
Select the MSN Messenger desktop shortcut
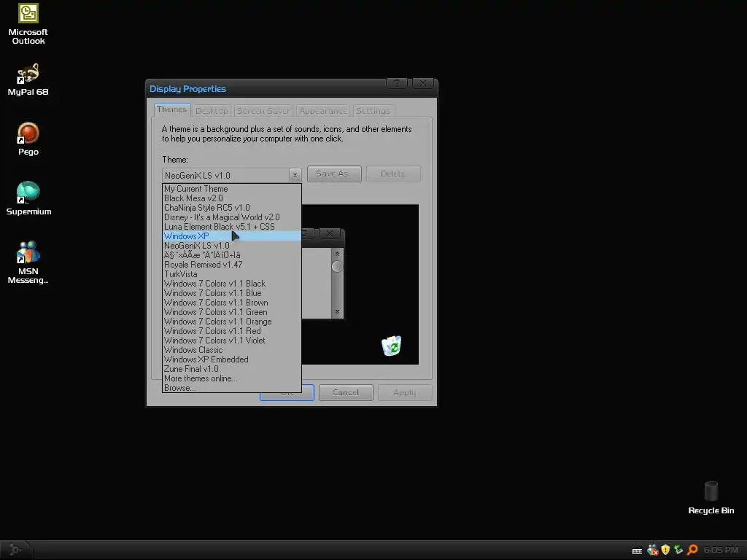point(28,262)
